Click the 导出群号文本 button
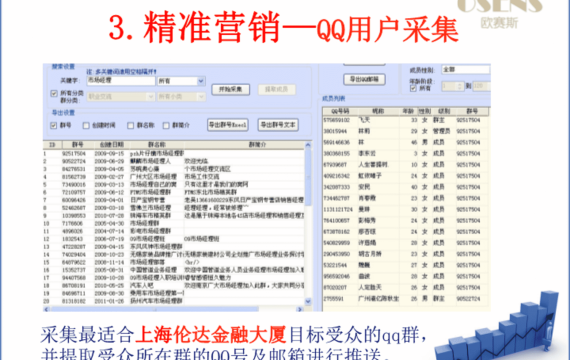This screenshot has height=360, width=570. pyautogui.click(x=278, y=125)
